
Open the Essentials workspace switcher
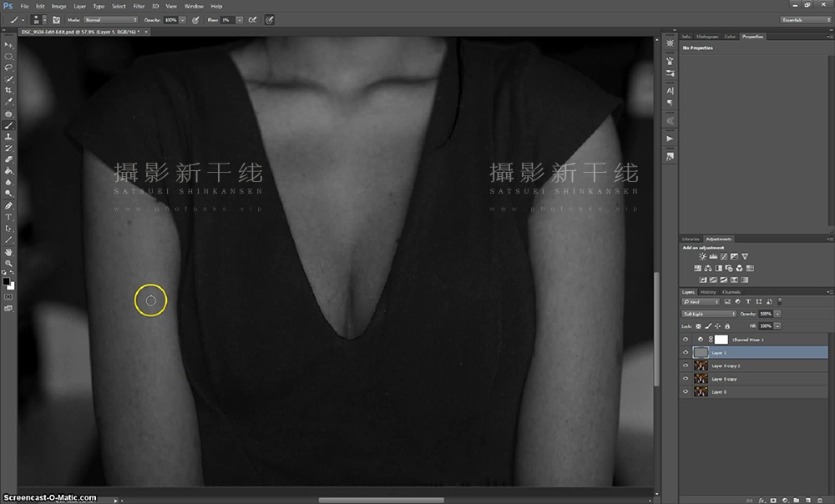(x=806, y=20)
